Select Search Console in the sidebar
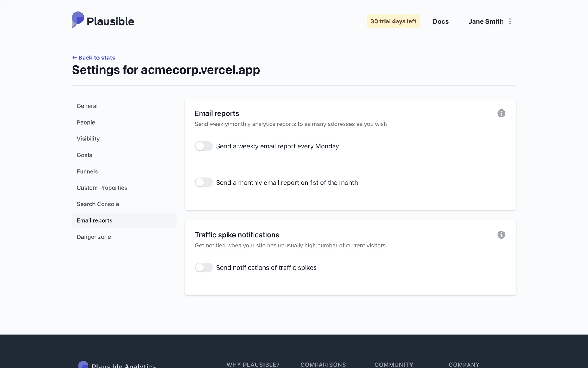588x368 pixels. 98,204
